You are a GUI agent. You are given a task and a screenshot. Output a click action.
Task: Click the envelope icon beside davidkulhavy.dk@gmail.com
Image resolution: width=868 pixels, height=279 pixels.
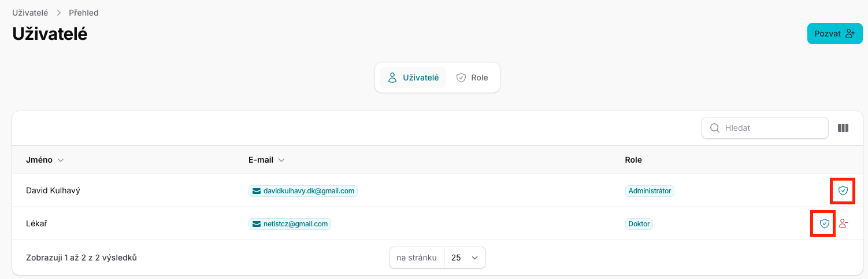(256, 191)
